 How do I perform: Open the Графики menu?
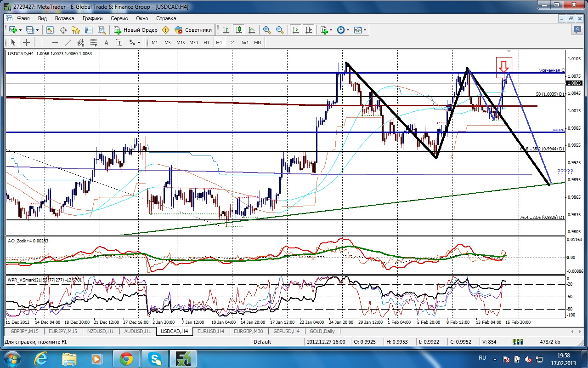92,18
